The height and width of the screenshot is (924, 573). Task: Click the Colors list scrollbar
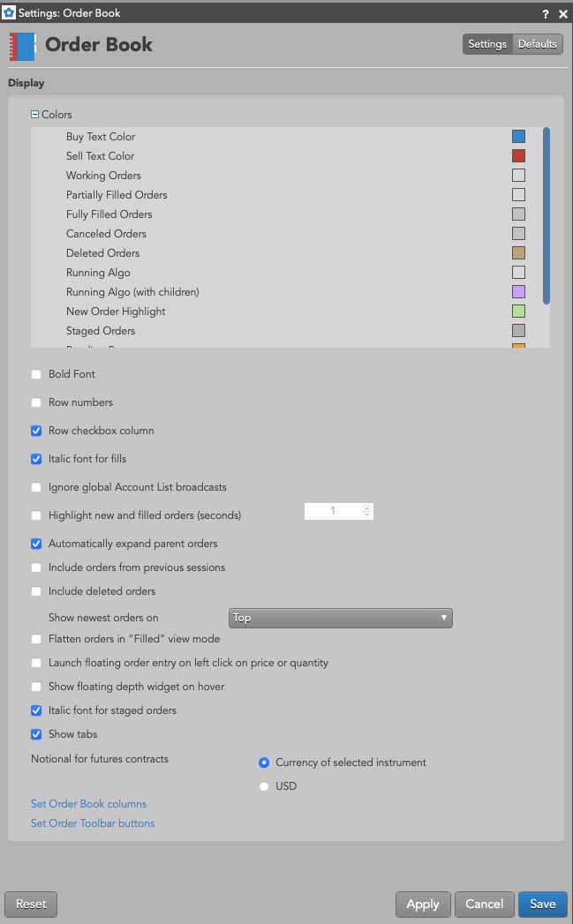(x=547, y=215)
